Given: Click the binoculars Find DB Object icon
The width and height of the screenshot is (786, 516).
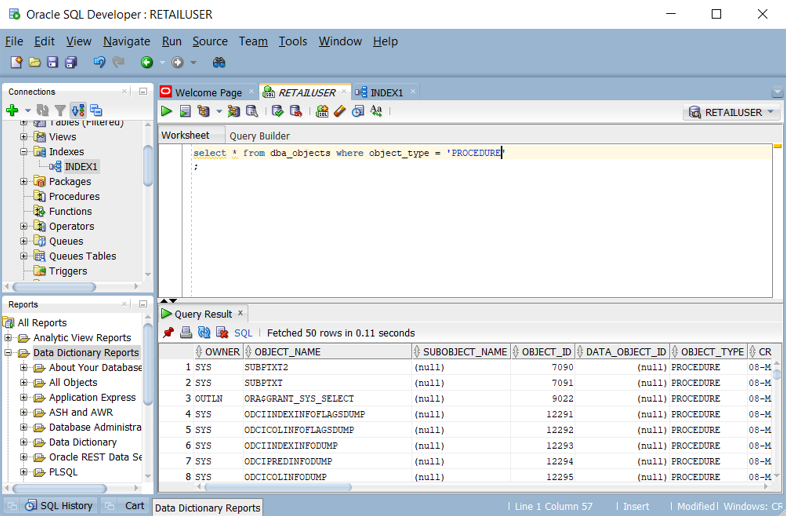Looking at the screenshot, I should tap(219, 62).
